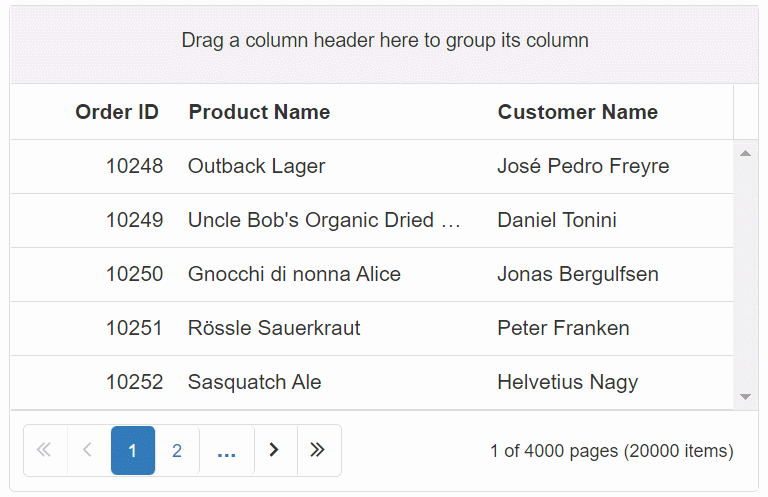Click the next page arrow icon

pos(275,450)
